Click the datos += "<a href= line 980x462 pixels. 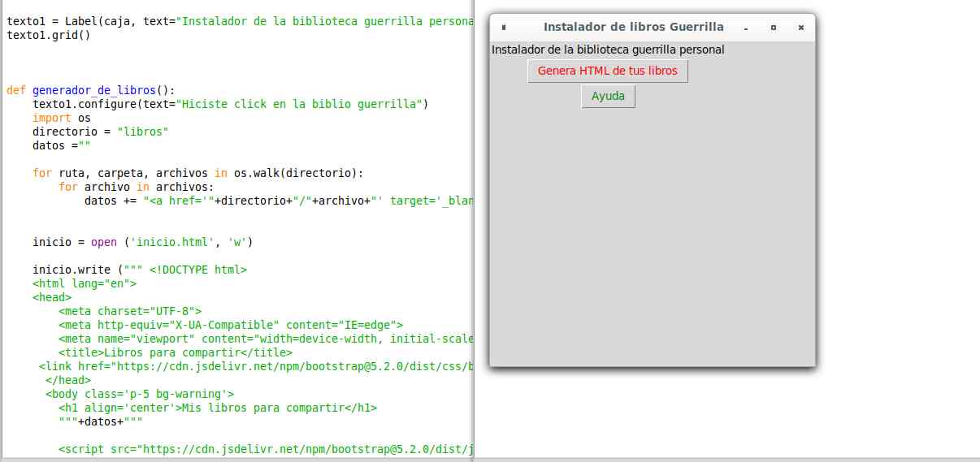pos(279,201)
